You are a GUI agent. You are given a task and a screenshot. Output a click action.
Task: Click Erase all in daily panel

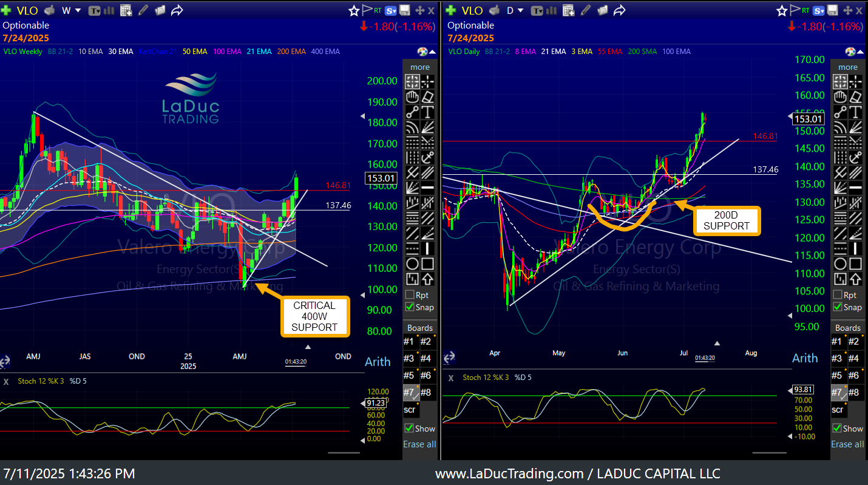pos(847,444)
